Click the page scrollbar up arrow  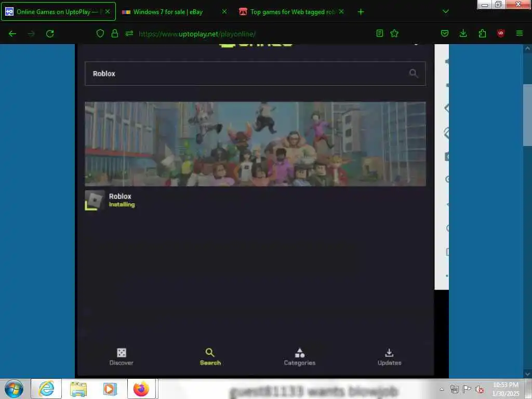pos(527,48)
